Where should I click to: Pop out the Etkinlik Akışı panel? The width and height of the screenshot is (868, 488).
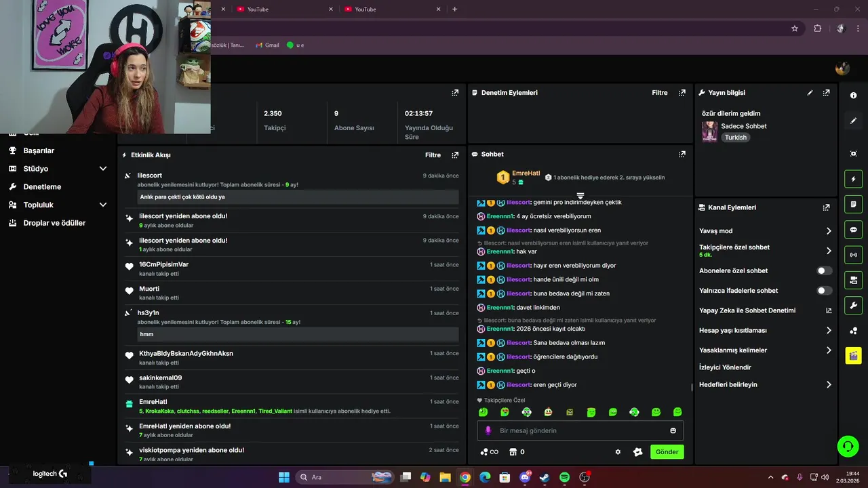point(455,155)
